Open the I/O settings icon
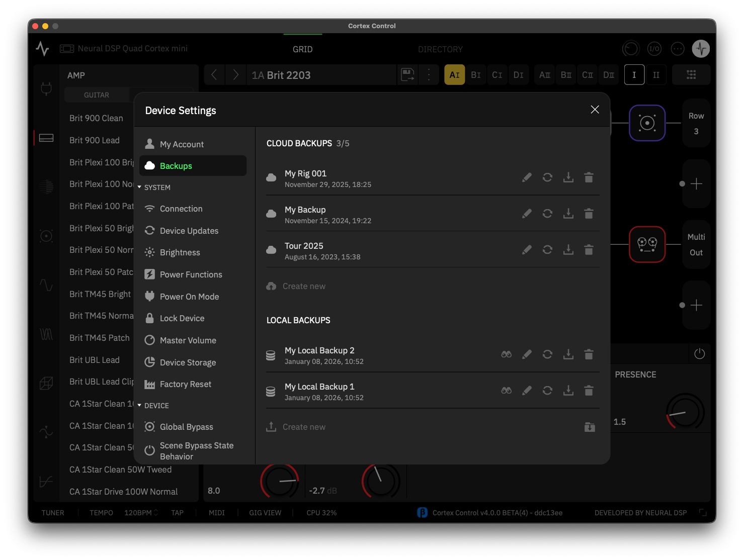The height and width of the screenshot is (560, 744). pos(654,49)
